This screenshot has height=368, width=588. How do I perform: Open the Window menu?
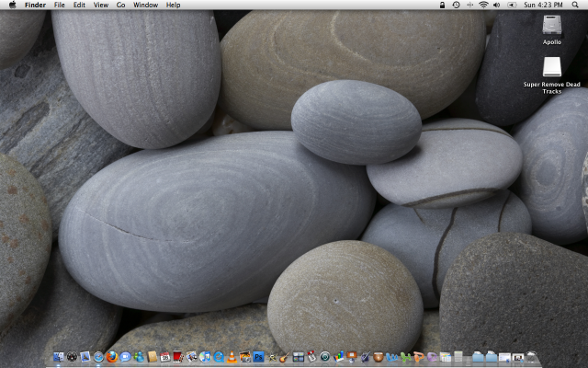coord(145,6)
